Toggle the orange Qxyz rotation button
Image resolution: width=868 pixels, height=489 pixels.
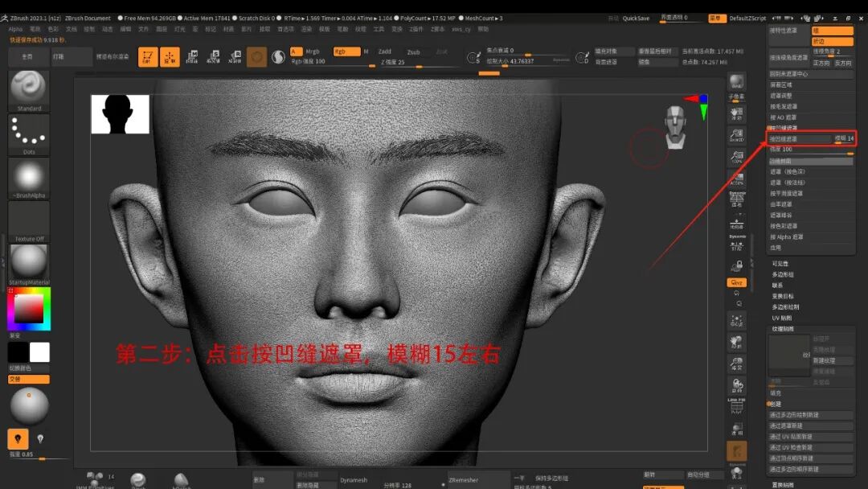click(x=737, y=282)
